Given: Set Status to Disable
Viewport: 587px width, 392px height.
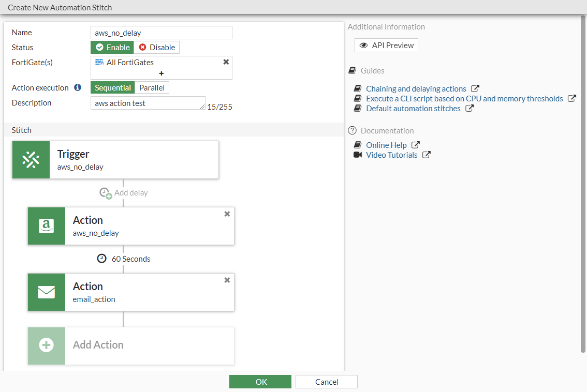Looking at the screenshot, I should pyautogui.click(x=157, y=48).
